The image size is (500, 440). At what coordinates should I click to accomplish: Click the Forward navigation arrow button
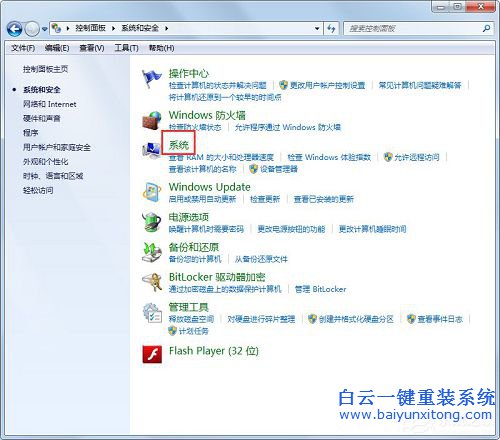pyautogui.click(x=32, y=29)
